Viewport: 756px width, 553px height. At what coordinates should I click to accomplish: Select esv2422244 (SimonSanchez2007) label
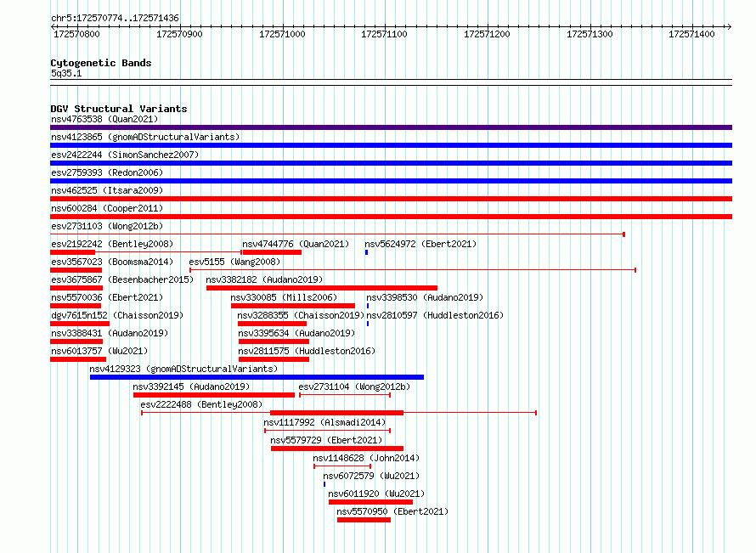click(x=125, y=155)
